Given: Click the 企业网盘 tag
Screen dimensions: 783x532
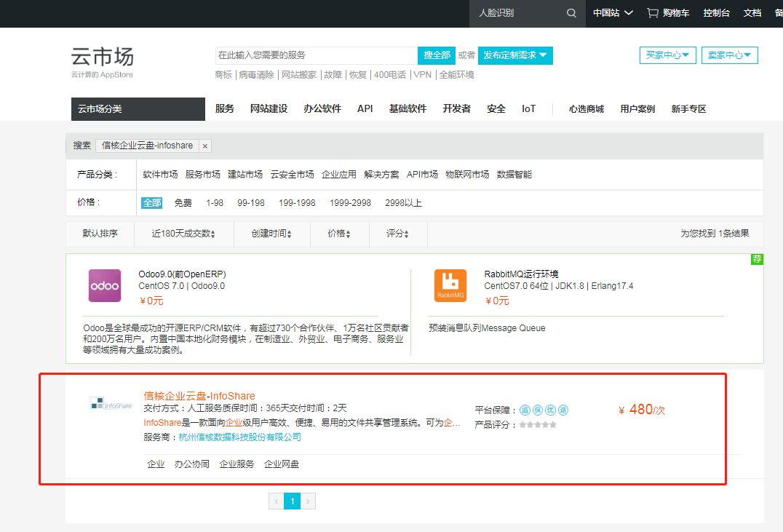Looking at the screenshot, I should pos(282,464).
